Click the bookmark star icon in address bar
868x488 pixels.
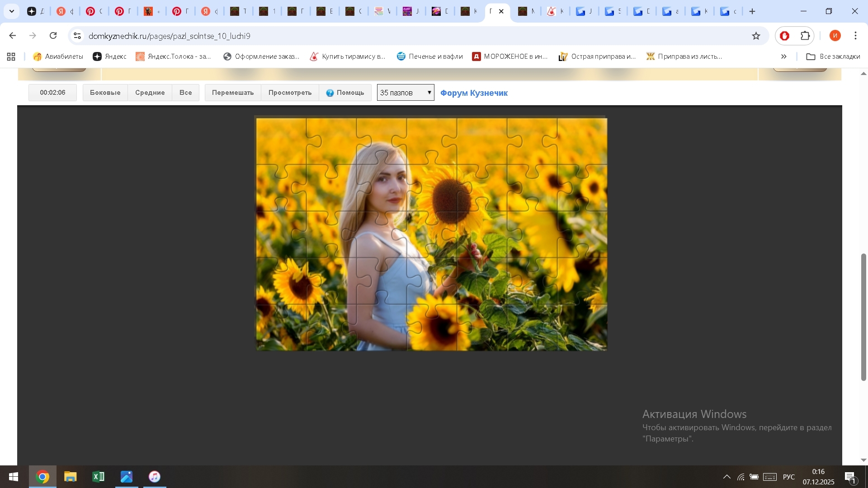tap(756, 36)
